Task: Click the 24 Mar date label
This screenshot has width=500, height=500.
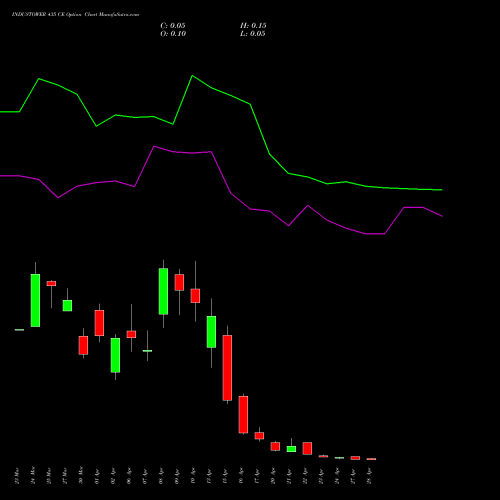Action: click(33, 475)
